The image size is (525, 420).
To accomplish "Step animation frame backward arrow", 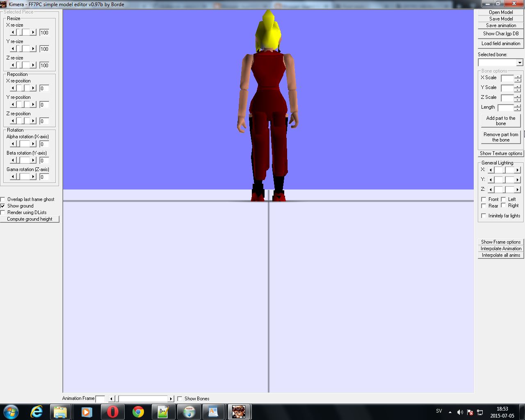I will coord(111,399).
